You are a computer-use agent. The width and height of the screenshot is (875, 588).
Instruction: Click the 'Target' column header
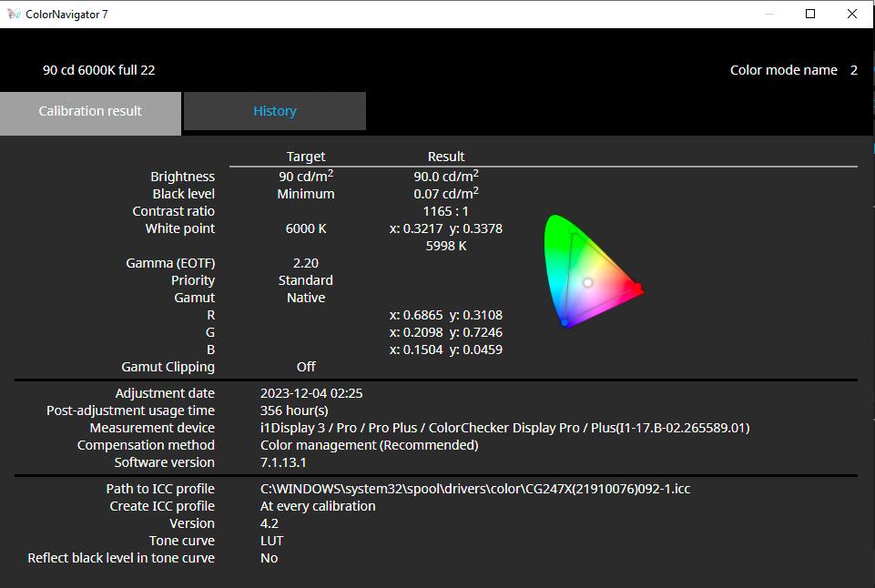pyautogui.click(x=306, y=157)
